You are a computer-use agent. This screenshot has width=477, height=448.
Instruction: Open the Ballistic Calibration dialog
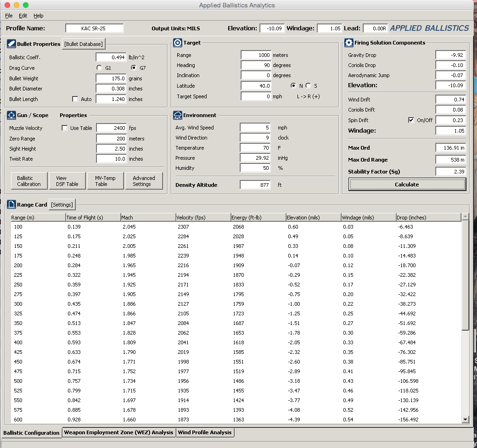(29, 181)
